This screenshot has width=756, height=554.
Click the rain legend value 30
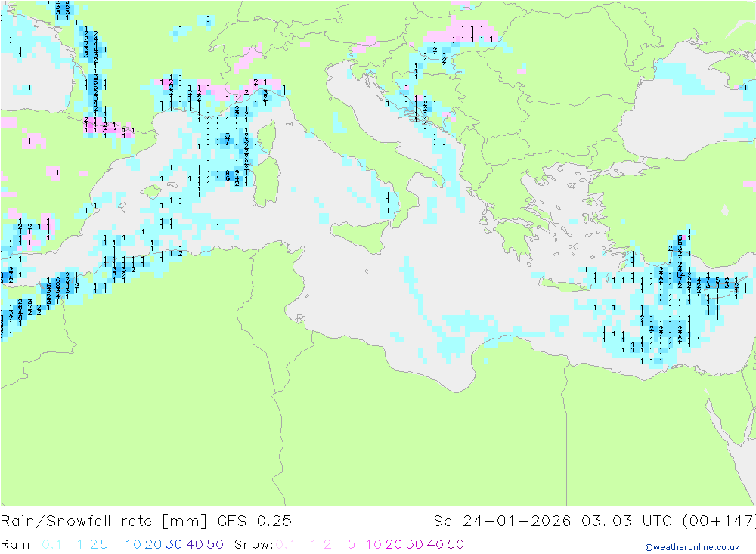[174, 544]
